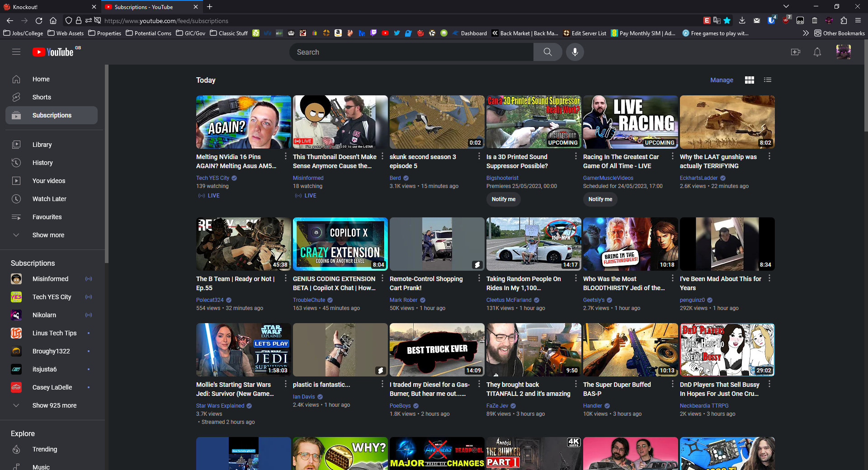Click the YouTube logo
Screen dimensions: 868x470
(x=53, y=52)
